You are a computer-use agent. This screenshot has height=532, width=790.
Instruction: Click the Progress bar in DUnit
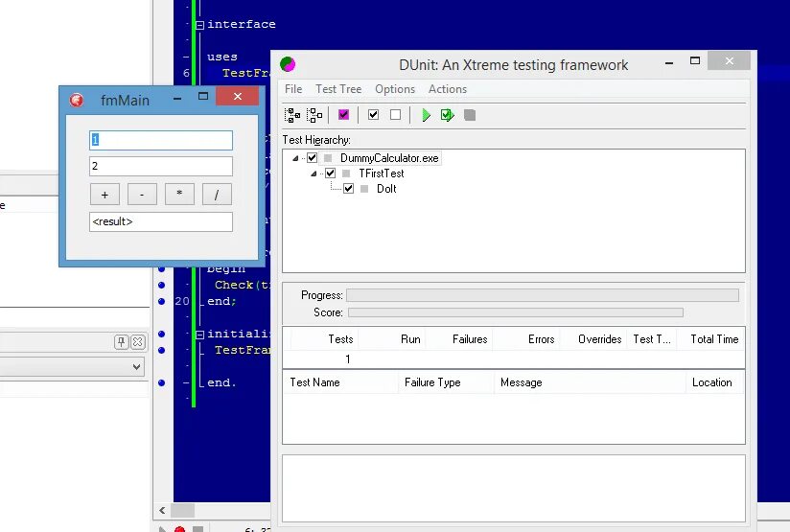[543, 295]
